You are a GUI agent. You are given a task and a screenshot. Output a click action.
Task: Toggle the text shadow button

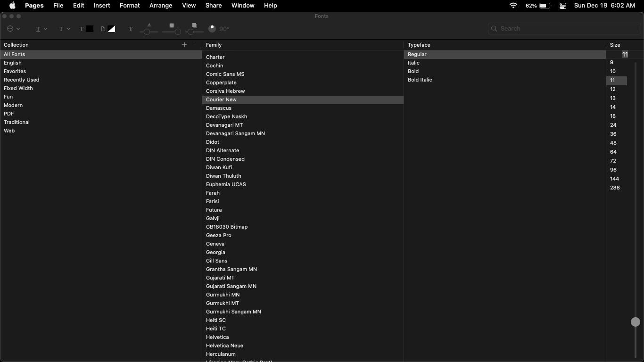[131, 29]
